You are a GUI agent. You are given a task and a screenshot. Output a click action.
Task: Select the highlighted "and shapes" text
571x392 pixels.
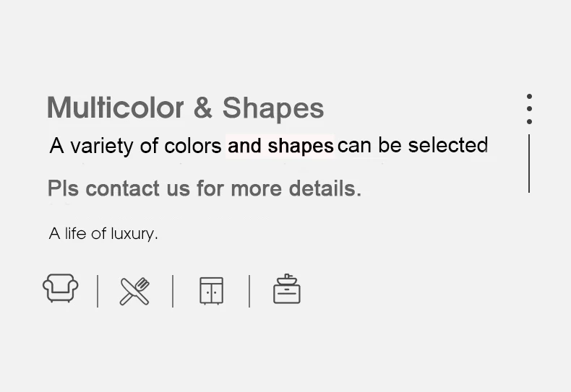(280, 146)
